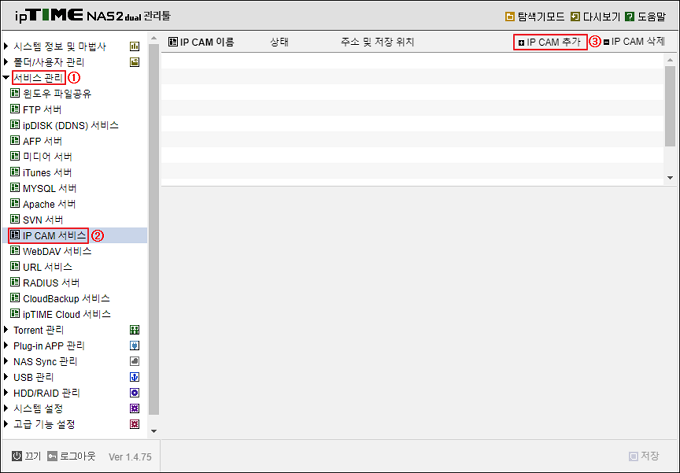The width and height of the screenshot is (680, 473).
Task: Expand the Plug-in APP 관리 arrow
Action: point(6,346)
